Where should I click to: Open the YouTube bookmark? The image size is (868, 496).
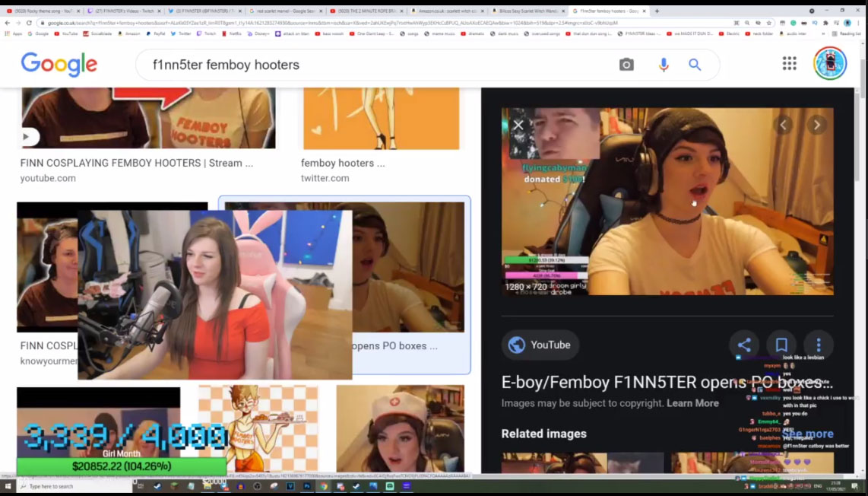[x=66, y=33]
